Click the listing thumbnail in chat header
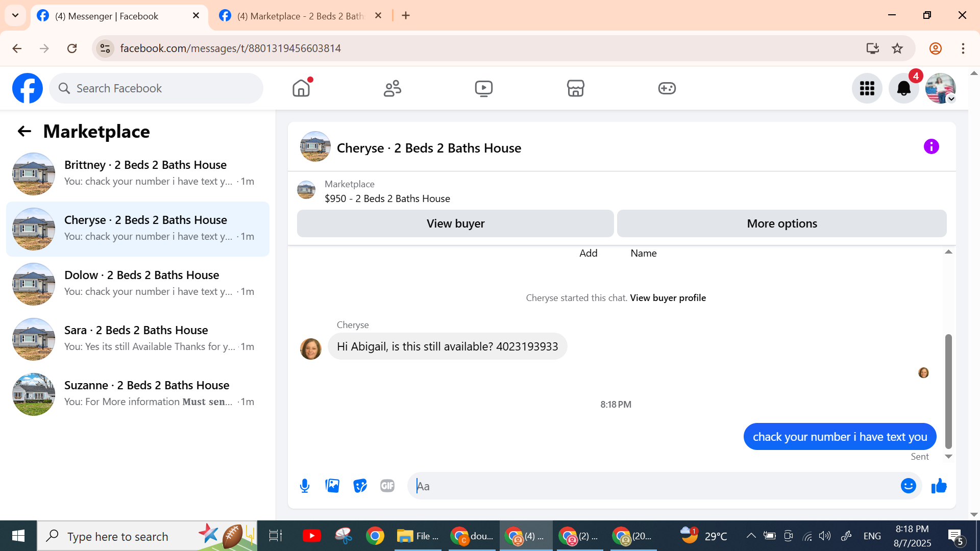Screen dimensions: 980x551 coord(315,147)
